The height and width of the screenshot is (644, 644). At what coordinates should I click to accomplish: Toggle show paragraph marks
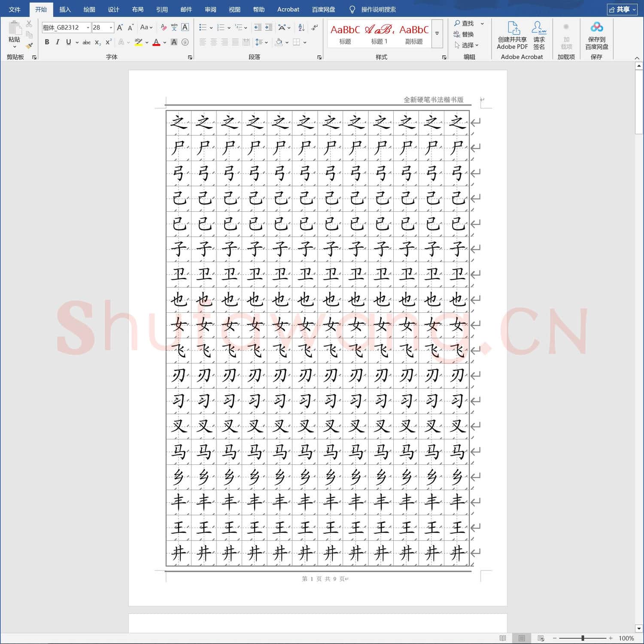tap(315, 27)
